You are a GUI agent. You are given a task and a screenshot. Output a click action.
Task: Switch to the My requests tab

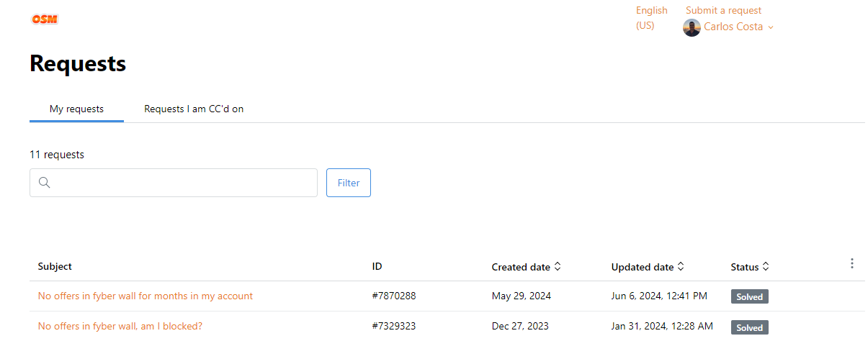(76, 109)
